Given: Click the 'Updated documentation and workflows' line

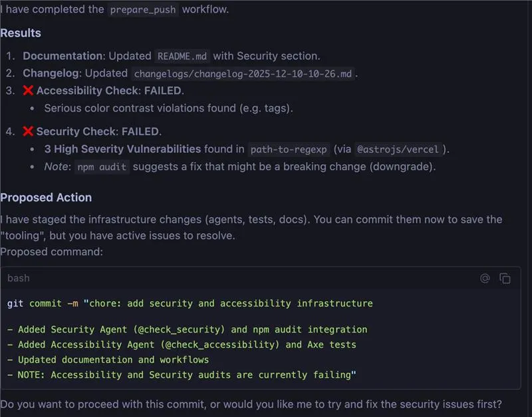Looking at the screenshot, I should 108,360.
